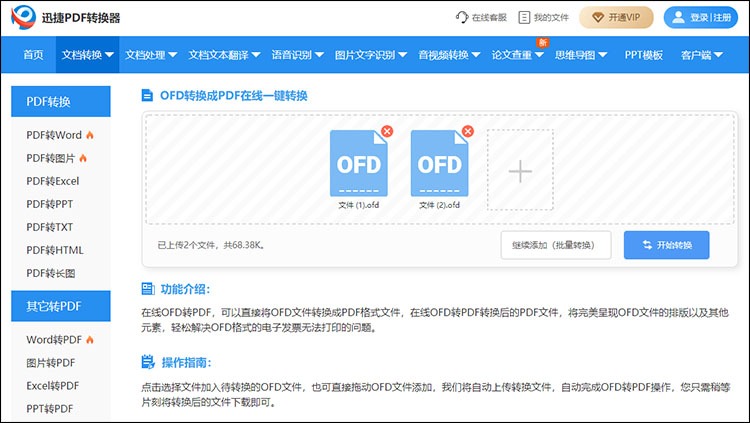Image resolution: width=750 pixels, height=423 pixels.
Task: Expand the 文档处理 dropdown menu
Action: click(151, 55)
